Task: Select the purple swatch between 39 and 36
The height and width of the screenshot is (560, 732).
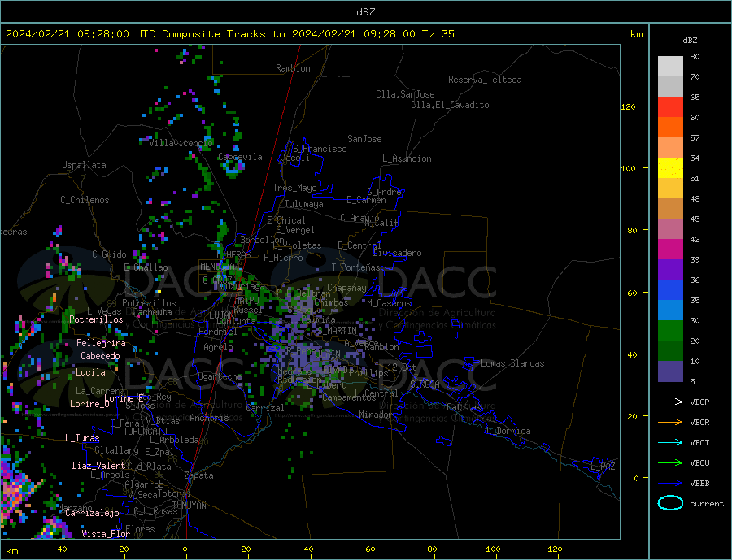Action: 670,270
